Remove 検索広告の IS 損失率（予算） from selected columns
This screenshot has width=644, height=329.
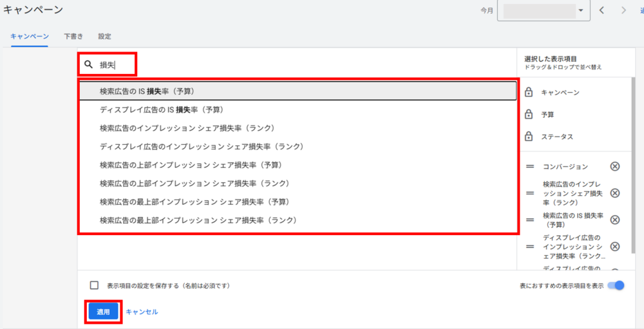click(x=614, y=220)
